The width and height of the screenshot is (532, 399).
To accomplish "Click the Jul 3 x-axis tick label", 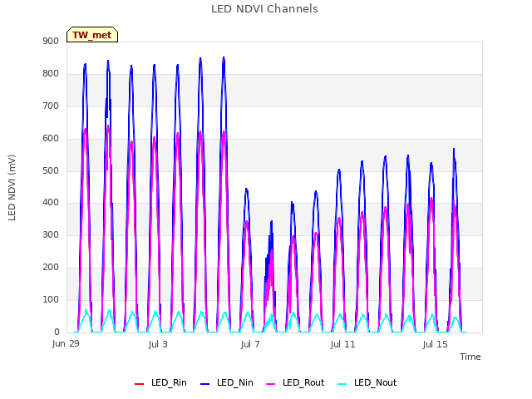I will coord(158,344).
